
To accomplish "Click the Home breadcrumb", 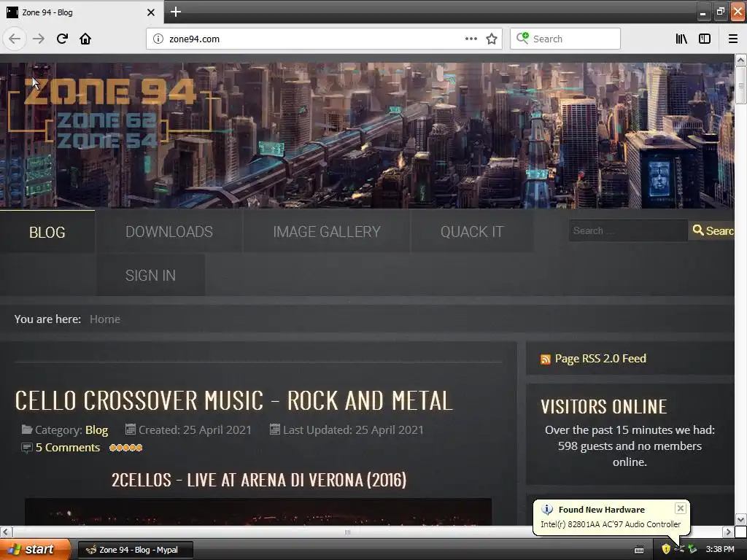I will [105, 319].
